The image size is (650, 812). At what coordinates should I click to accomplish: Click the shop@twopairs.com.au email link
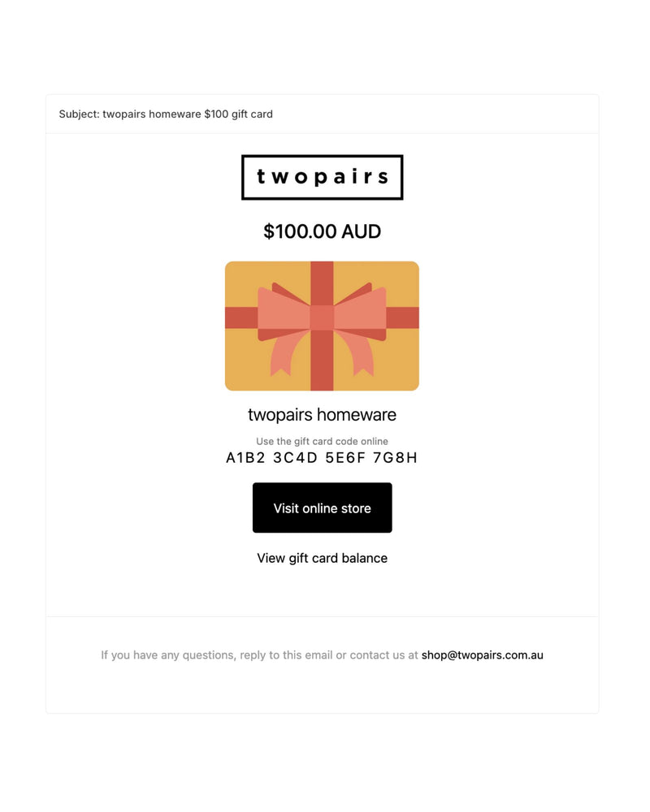[x=482, y=654]
